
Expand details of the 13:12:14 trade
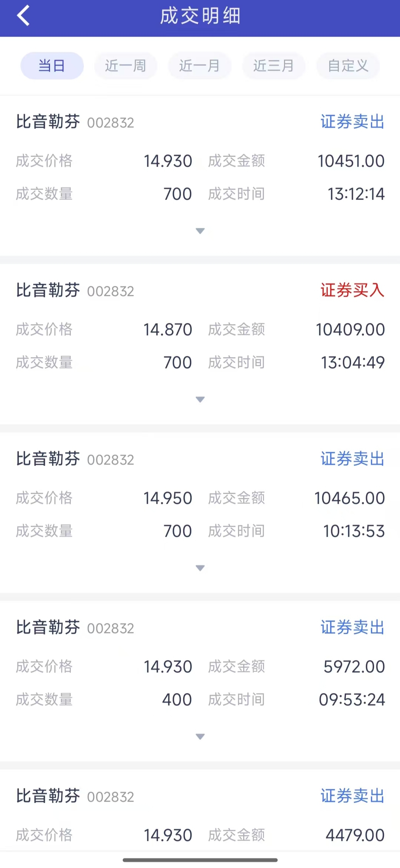[x=200, y=231]
